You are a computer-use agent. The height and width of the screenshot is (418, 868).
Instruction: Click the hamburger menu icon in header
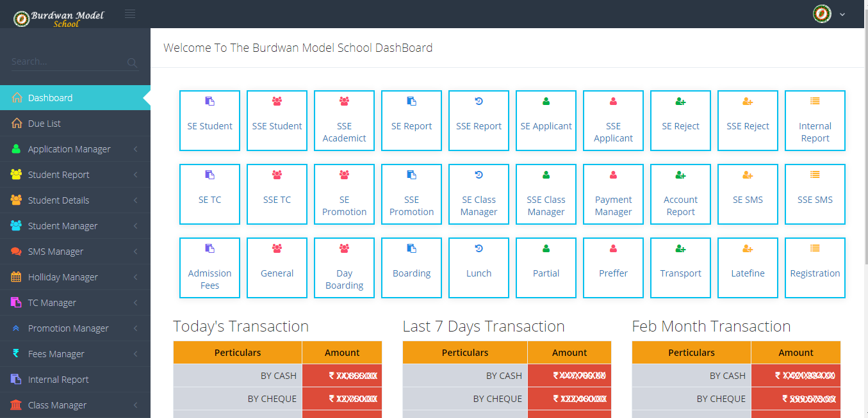tap(130, 13)
